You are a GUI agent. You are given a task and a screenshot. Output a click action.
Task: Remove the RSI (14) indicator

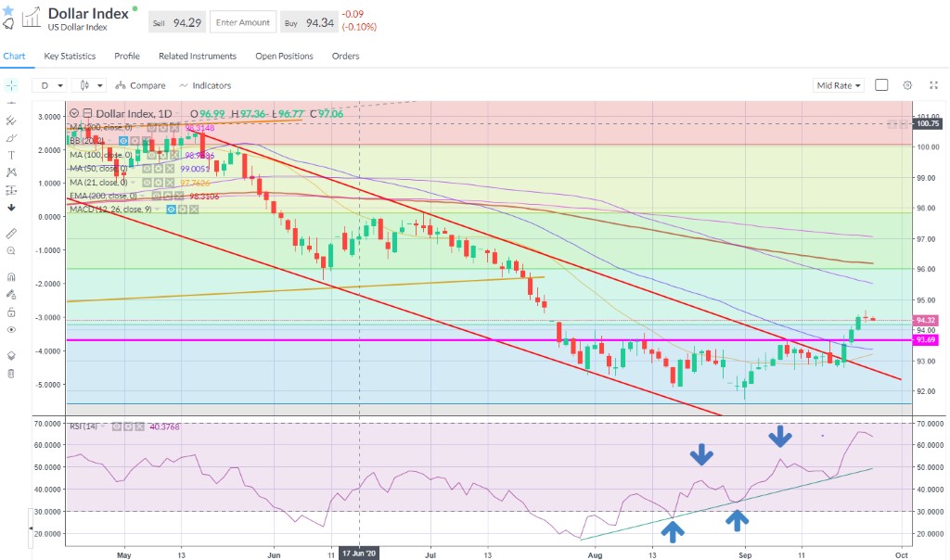(139, 426)
